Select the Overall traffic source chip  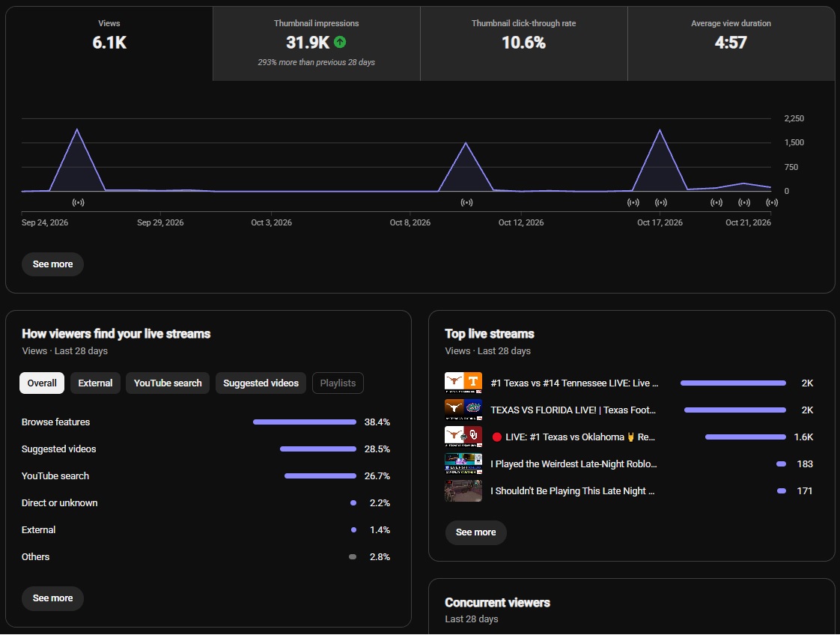point(42,383)
